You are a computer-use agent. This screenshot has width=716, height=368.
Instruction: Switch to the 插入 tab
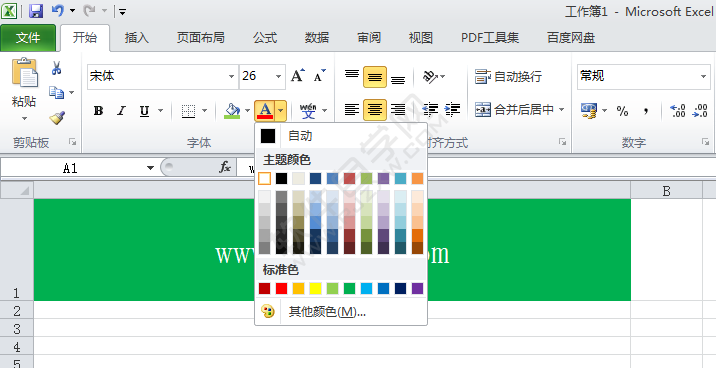point(137,37)
